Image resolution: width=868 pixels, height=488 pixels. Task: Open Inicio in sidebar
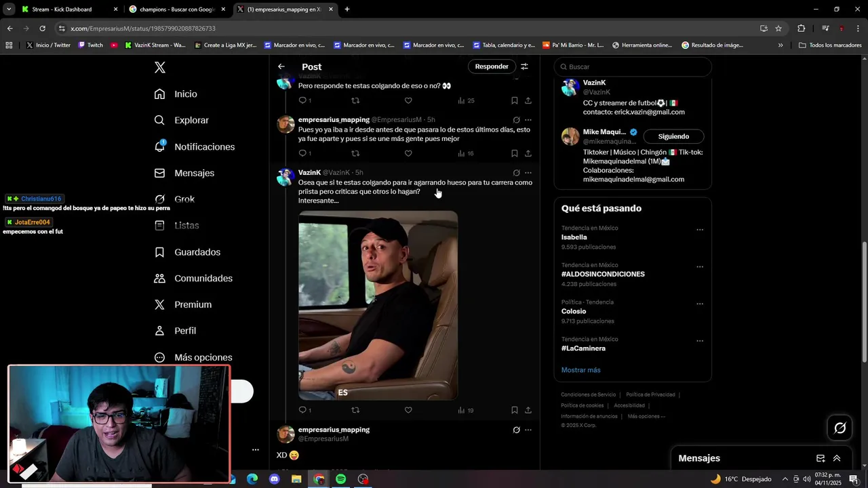point(176,94)
